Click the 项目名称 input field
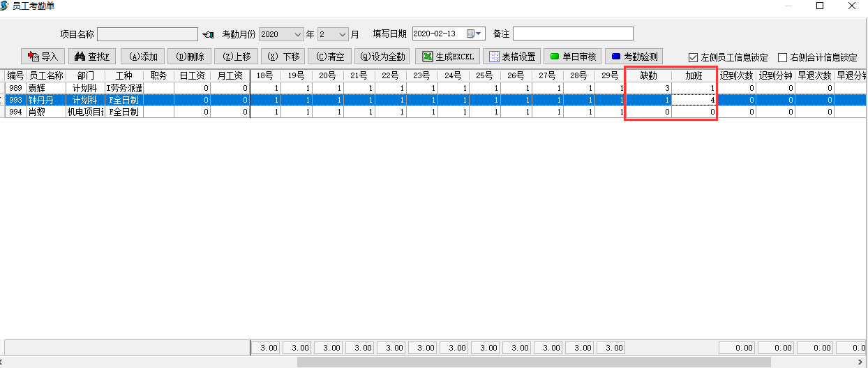Viewport: 868px width, 368px height. pyautogui.click(x=147, y=34)
